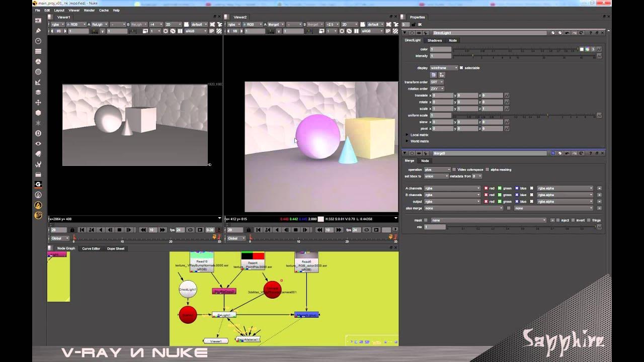Open the Merge operation plus dropdown
Viewport: 644px width, 362px height.
point(437,169)
